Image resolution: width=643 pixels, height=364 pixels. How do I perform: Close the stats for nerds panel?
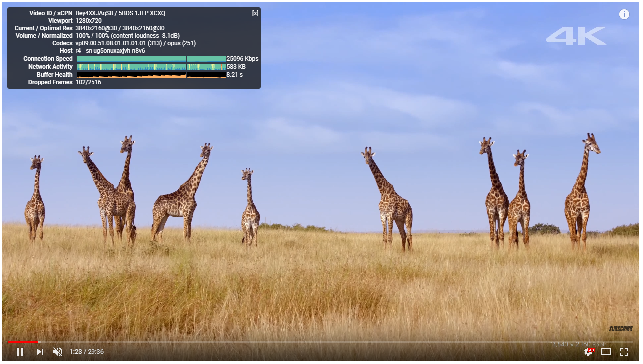(255, 13)
